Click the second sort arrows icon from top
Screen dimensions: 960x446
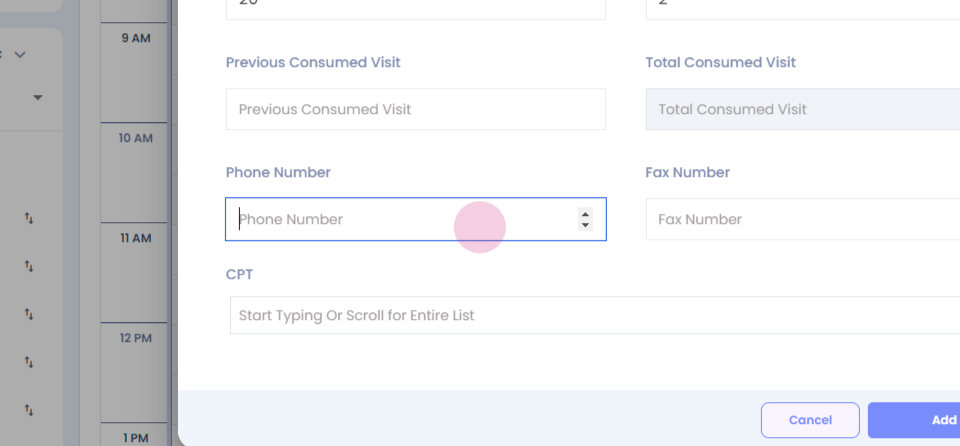point(29,266)
